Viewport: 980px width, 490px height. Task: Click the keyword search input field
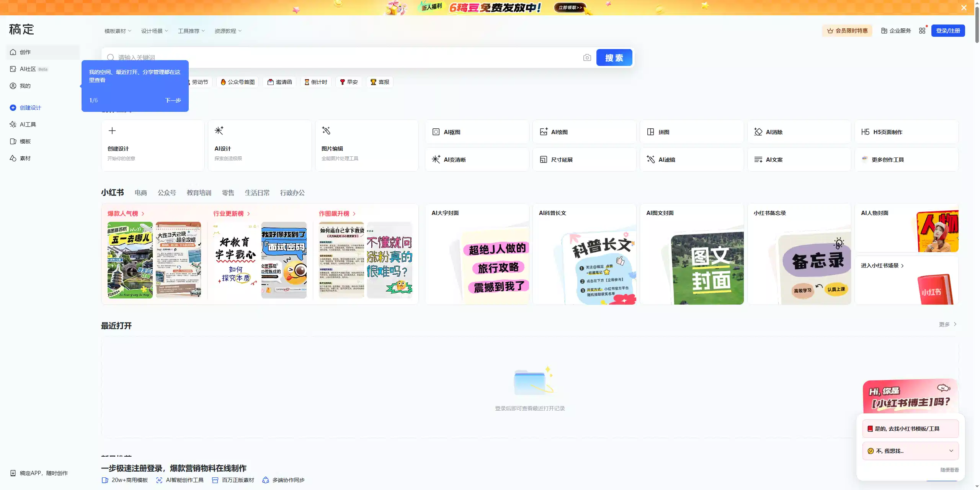point(345,57)
